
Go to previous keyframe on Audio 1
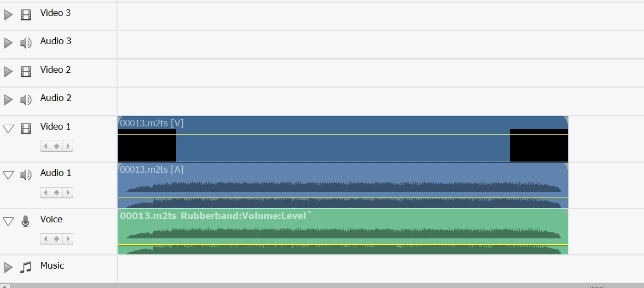[46, 193]
